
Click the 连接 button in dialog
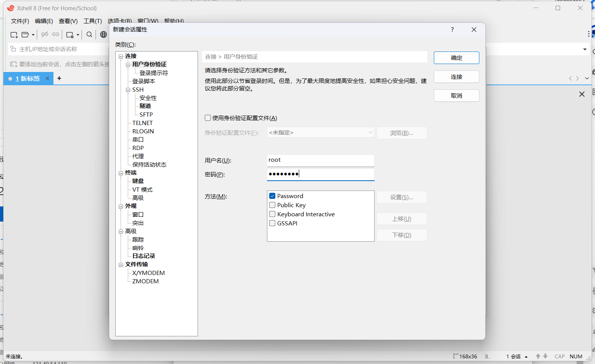(x=457, y=77)
